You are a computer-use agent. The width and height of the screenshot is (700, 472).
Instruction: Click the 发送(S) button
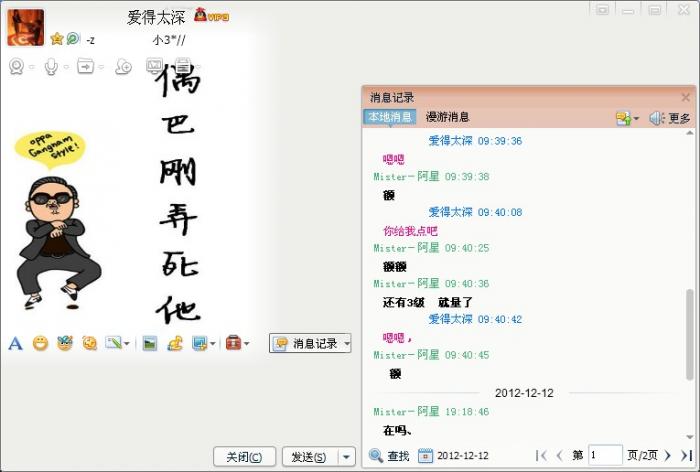pyautogui.click(x=310, y=457)
